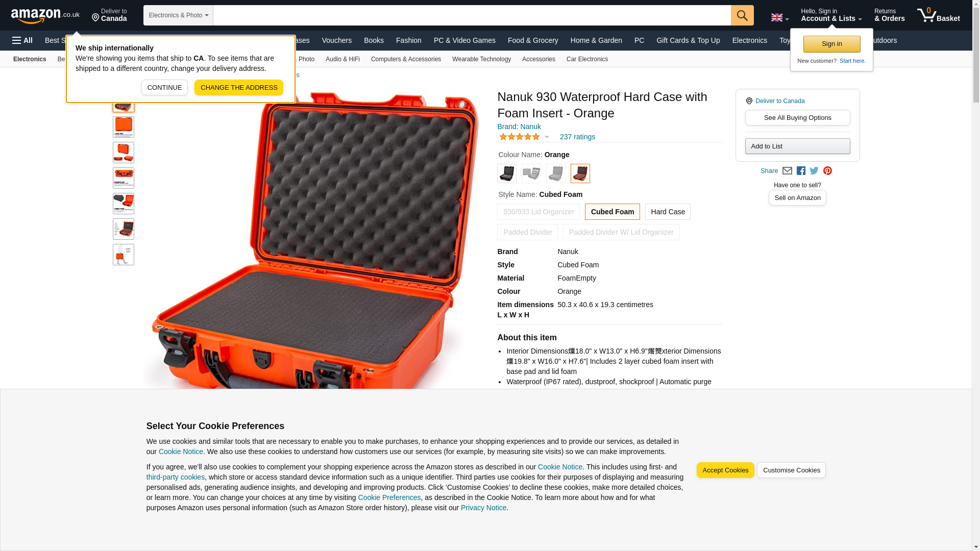This screenshot has width=980, height=551.
Task: Choose the black colour swatch
Action: click(x=507, y=173)
